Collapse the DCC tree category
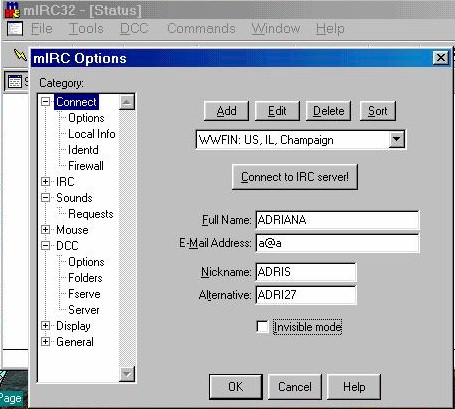The width and height of the screenshot is (455, 409). pos(46,245)
